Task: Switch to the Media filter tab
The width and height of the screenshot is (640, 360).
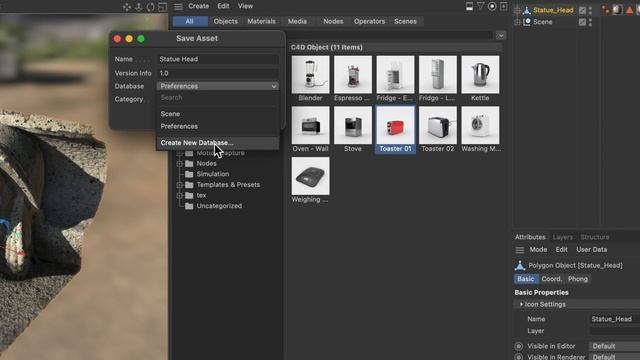Action: coord(297,21)
